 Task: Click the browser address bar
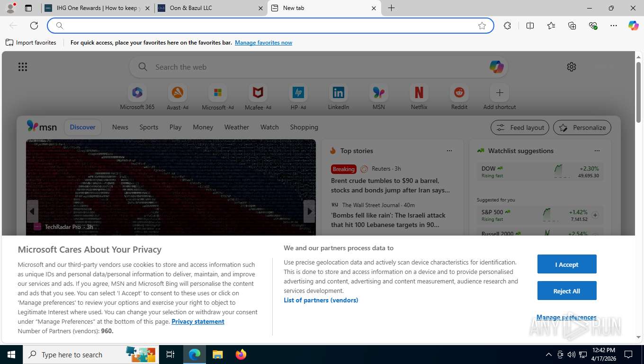tap(270, 26)
